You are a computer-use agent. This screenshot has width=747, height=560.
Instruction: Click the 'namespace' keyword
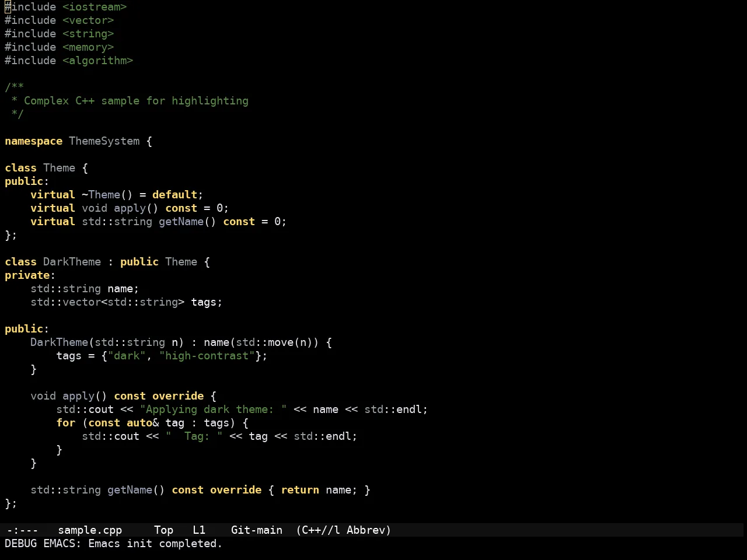[x=34, y=141]
